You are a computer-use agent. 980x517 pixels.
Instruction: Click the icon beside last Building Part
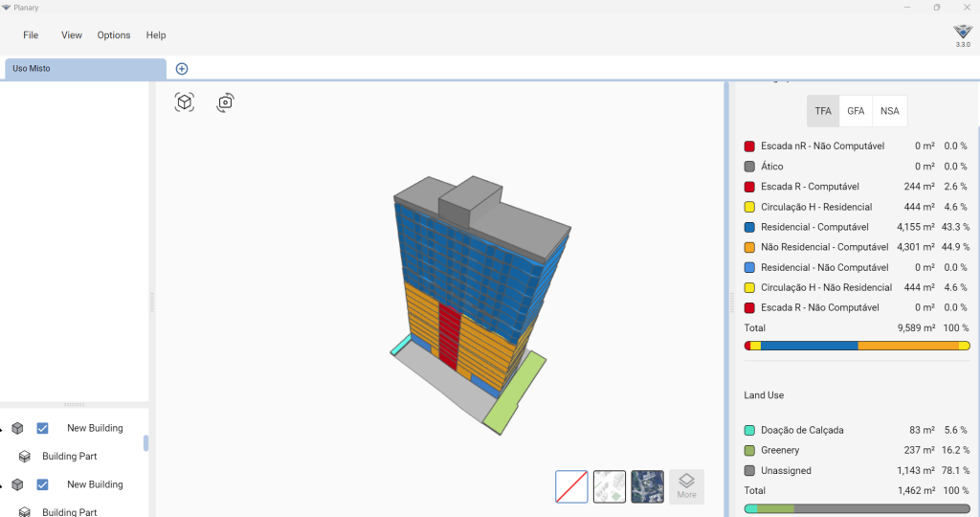pyautogui.click(x=24, y=512)
